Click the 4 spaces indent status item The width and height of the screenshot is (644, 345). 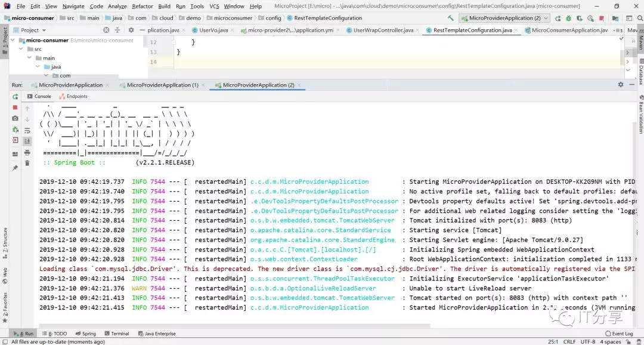coord(611,341)
